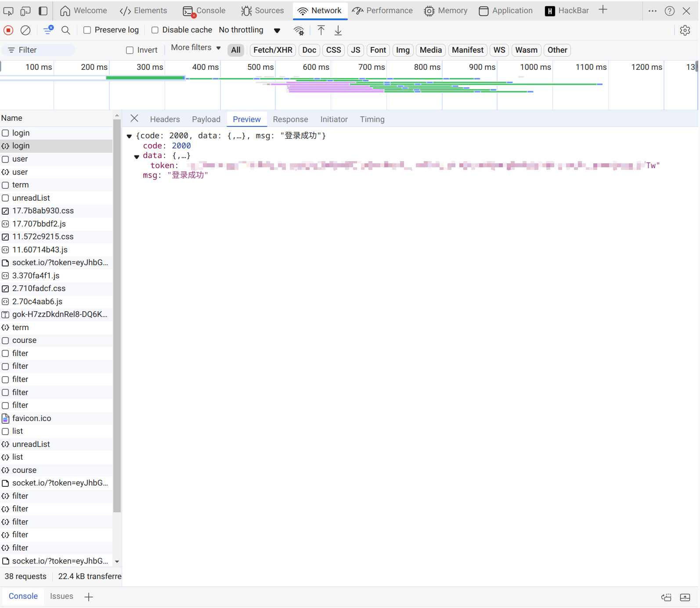
Task: Select the 2.710fadcf.css request
Action: coord(56,288)
